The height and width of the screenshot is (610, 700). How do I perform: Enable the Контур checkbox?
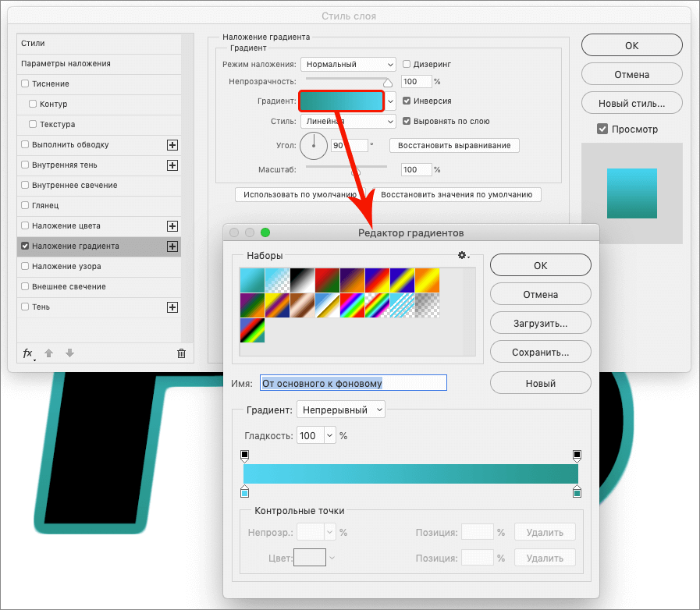tap(33, 104)
